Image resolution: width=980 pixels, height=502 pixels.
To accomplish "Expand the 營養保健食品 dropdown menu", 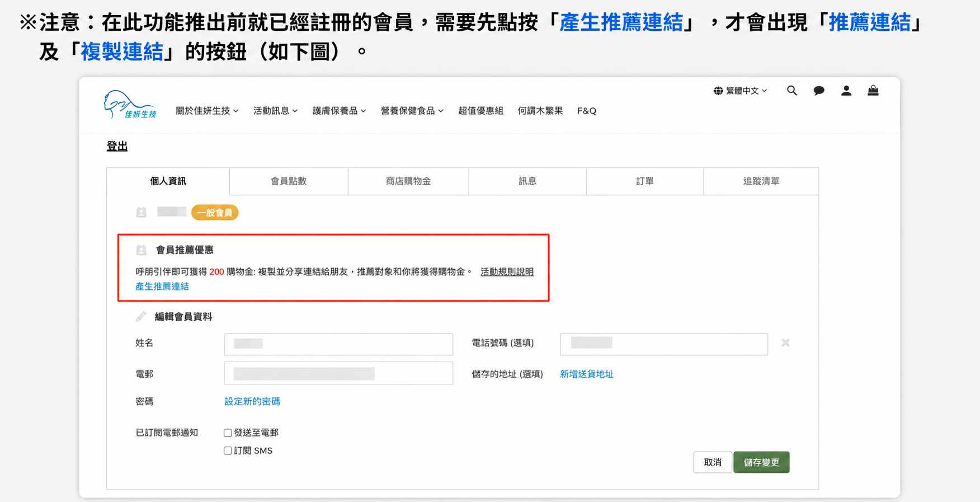I will tap(412, 111).
